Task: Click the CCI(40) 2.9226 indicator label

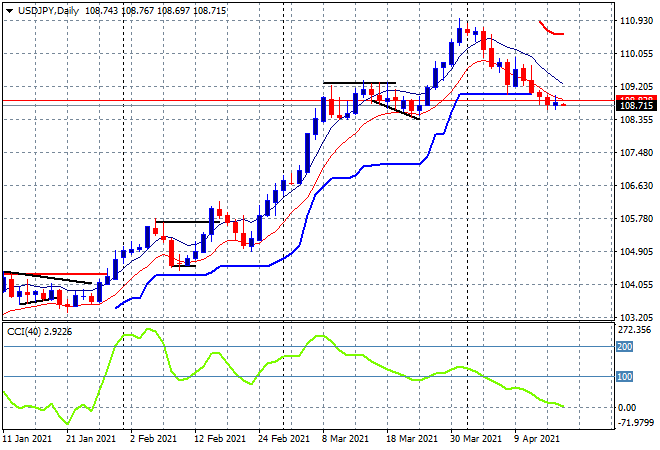Action: [x=40, y=332]
